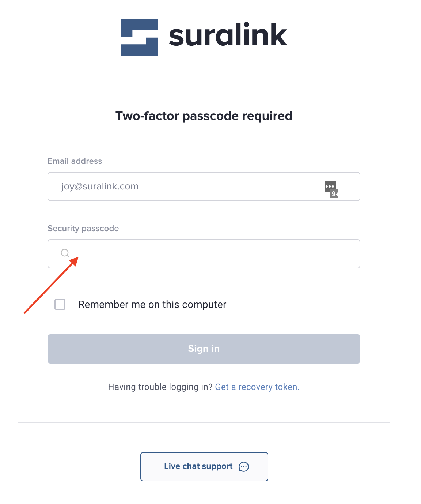
Task: Click the chat bubble icon
Action: tap(244, 467)
